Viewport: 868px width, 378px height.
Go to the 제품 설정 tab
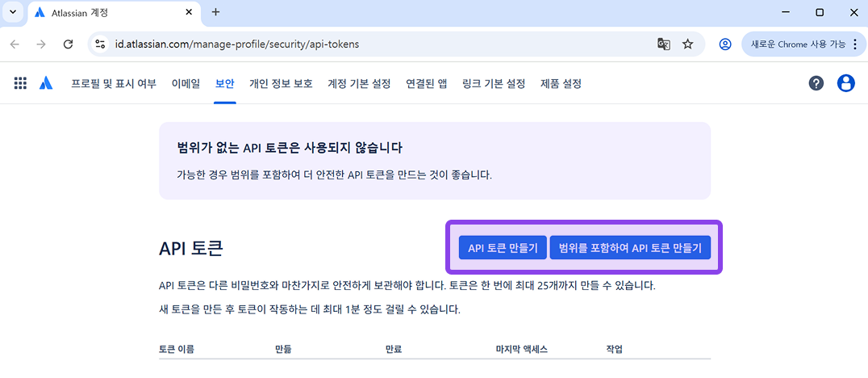tap(561, 84)
